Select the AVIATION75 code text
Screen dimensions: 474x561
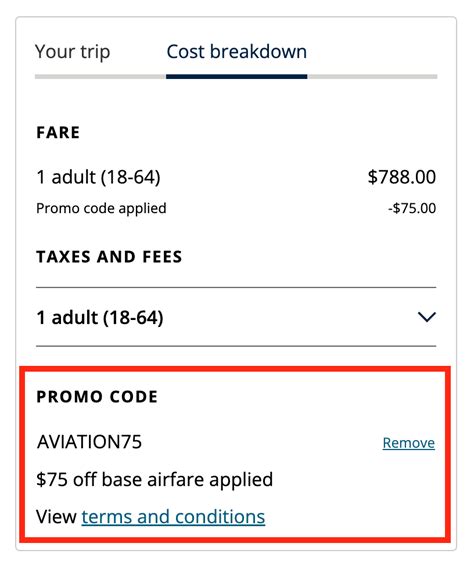coord(89,442)
